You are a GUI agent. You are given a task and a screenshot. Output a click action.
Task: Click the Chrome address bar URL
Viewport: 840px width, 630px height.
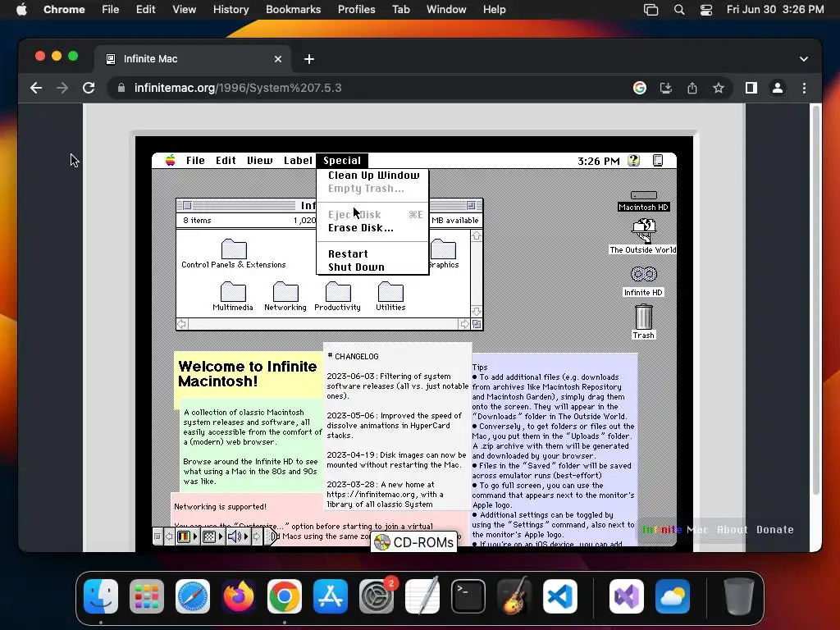pos(238,88)
